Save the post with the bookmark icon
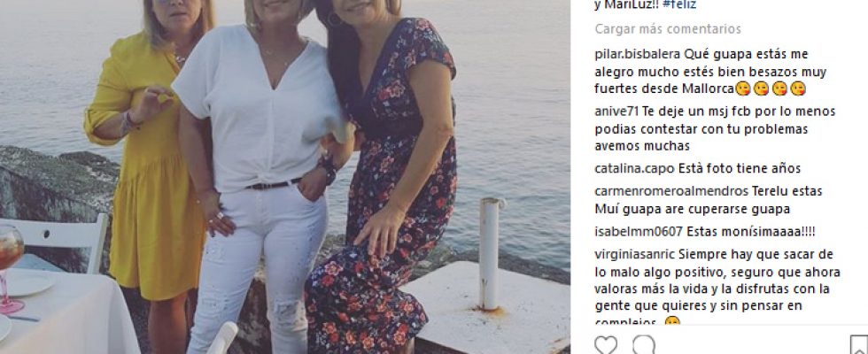The image size is (868, 354). tap(858, 345)
